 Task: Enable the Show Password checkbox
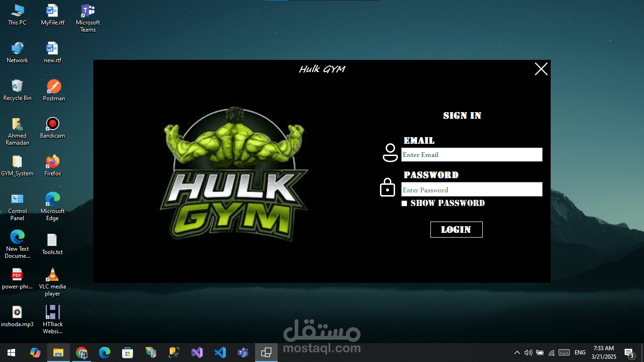tap(404, 203)
